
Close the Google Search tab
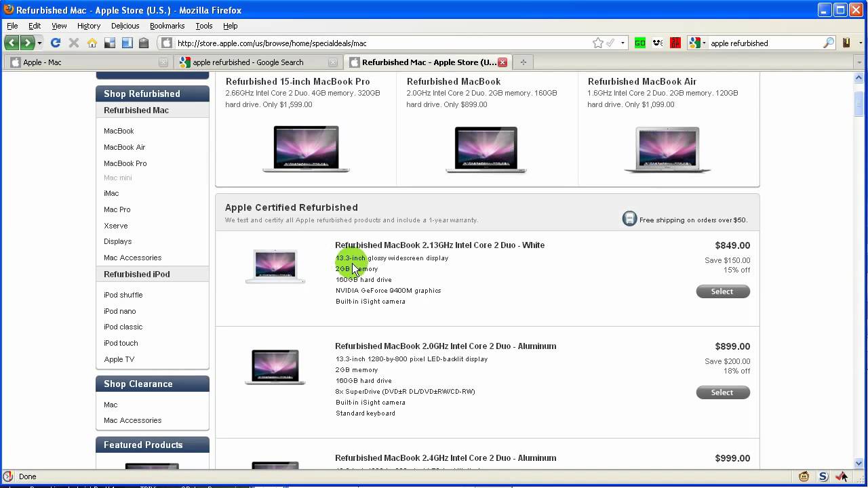pyautogui.click(x=333, y=62)
